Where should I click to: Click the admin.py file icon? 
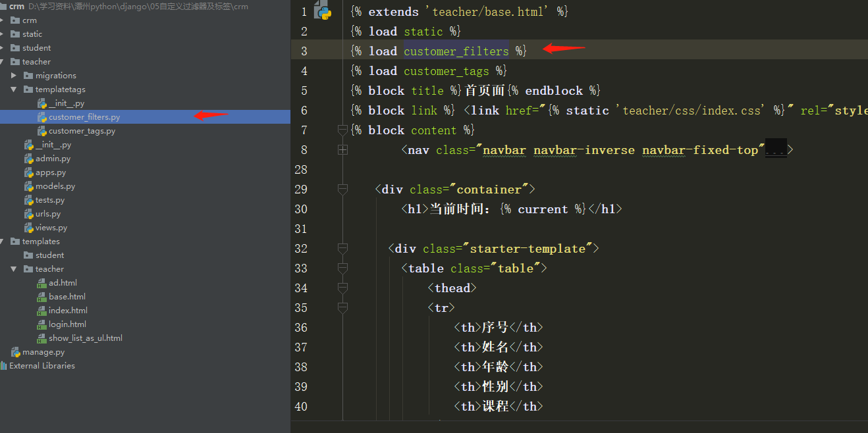(x=29, y=159)
